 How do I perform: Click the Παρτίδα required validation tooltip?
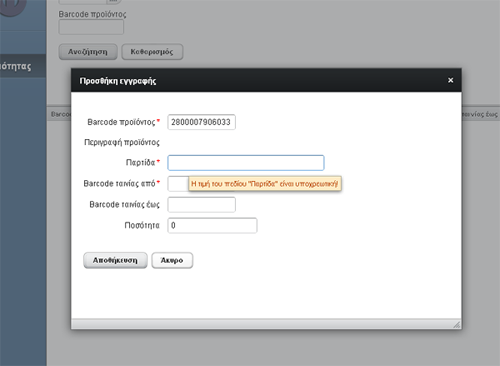pos(265,184)
